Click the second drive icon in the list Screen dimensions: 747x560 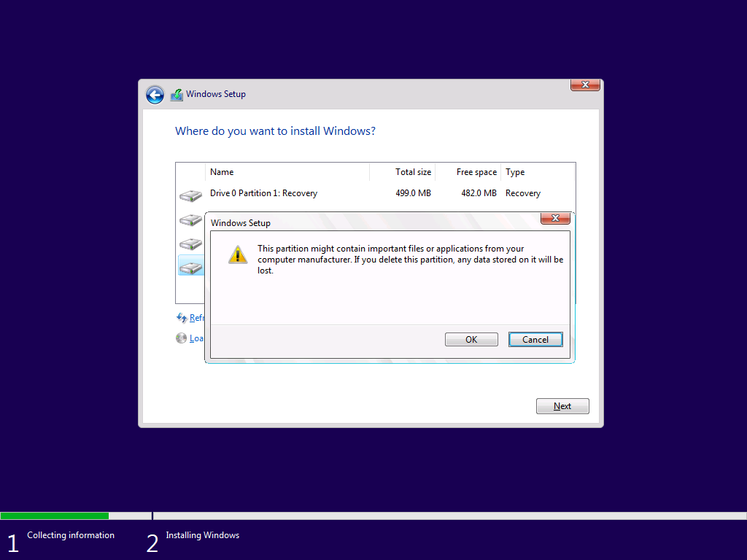tap(190, 220)
